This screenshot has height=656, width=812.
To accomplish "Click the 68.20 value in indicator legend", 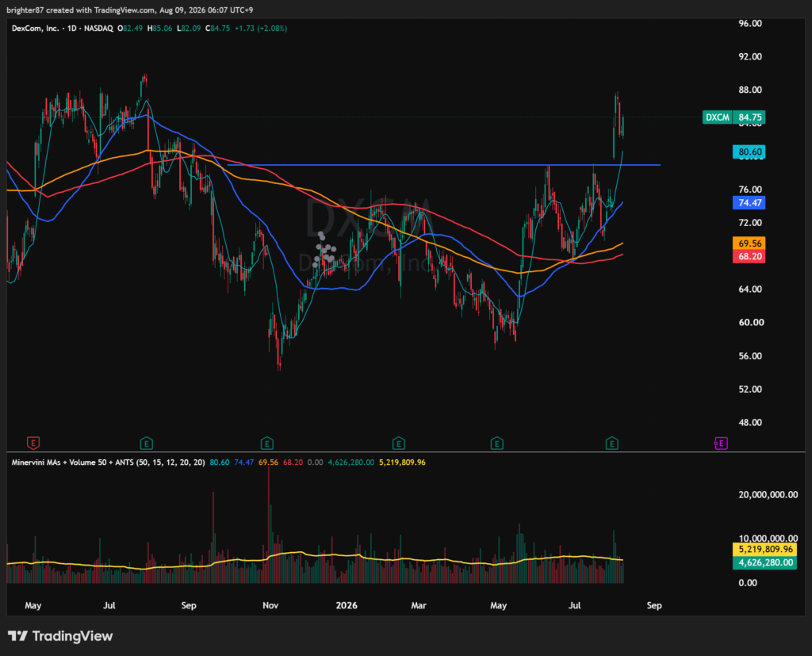I will pyautogui.click(x=293, y=462).
